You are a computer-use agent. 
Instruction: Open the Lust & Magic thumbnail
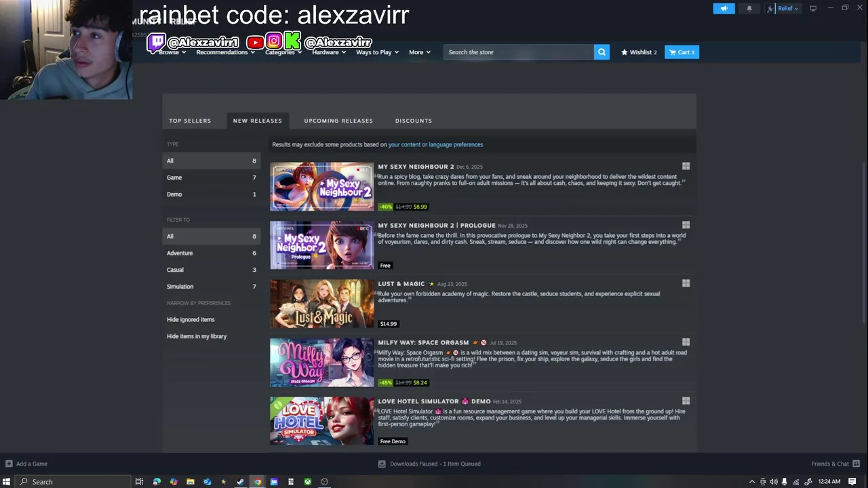pos(321,304)
